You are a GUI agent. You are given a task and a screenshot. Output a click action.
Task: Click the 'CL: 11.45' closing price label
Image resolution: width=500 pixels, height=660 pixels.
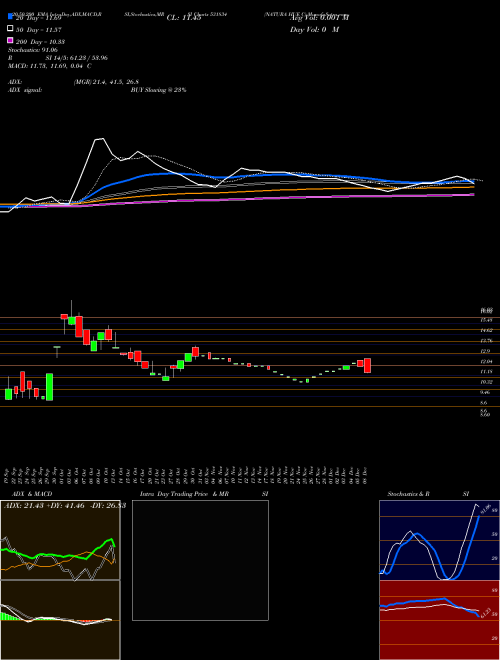point(184,18)
